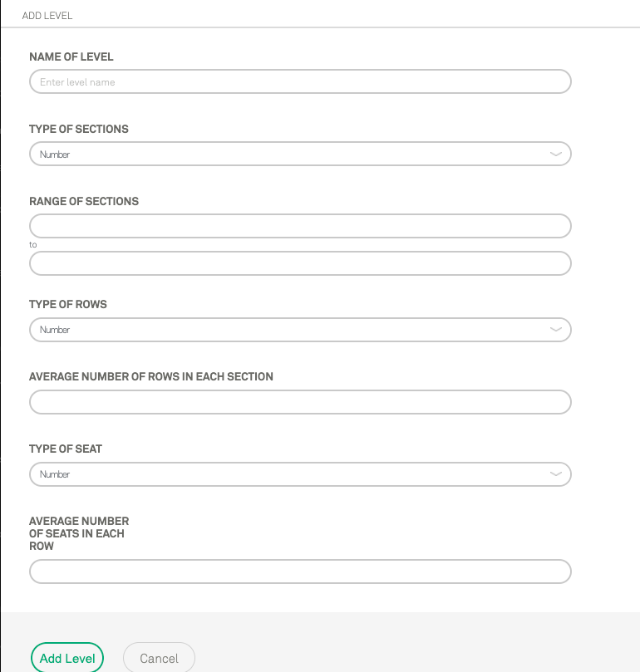
Task: Click the chevron arrow in Type of Seat dropdown
Action: point(556,474)
